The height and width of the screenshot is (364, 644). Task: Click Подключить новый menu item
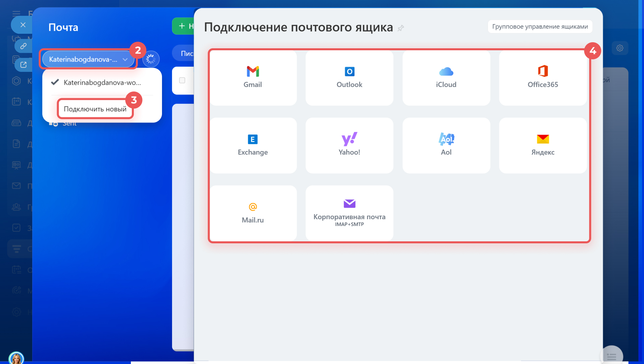pos(95,109)
